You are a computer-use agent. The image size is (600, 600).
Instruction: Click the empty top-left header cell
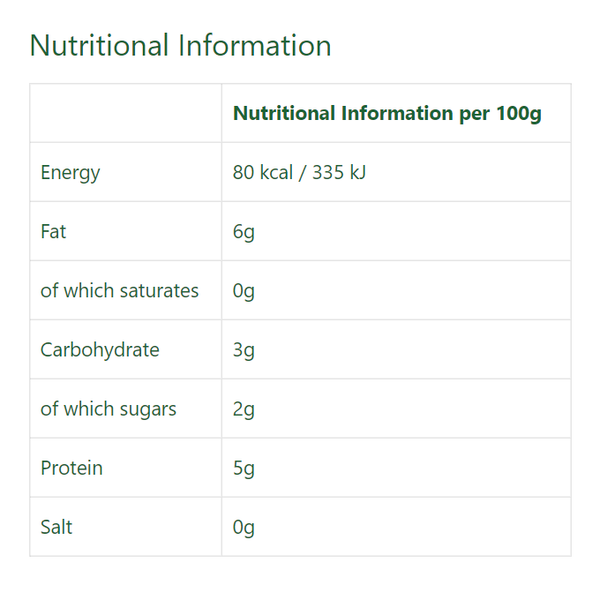pos(126,113)
